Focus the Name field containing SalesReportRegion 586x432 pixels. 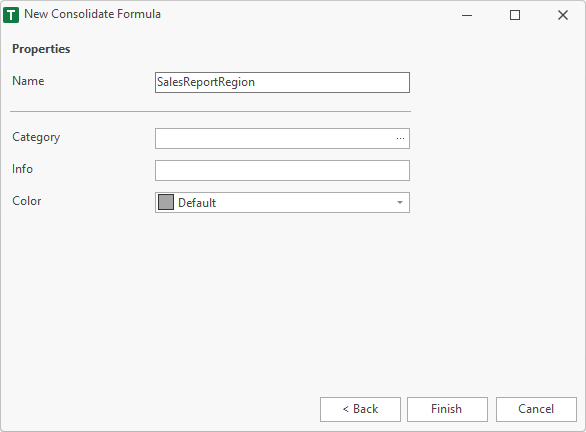coord(282,82)
